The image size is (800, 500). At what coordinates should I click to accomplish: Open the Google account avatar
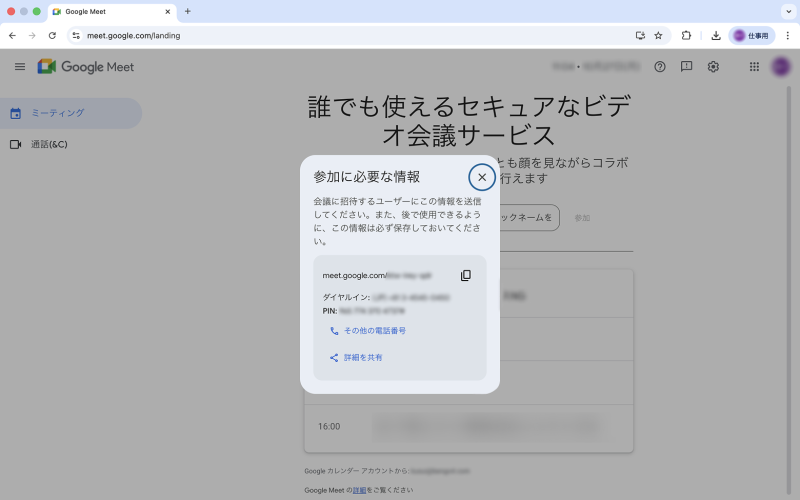pyautogui.click(x=781, y=67)
